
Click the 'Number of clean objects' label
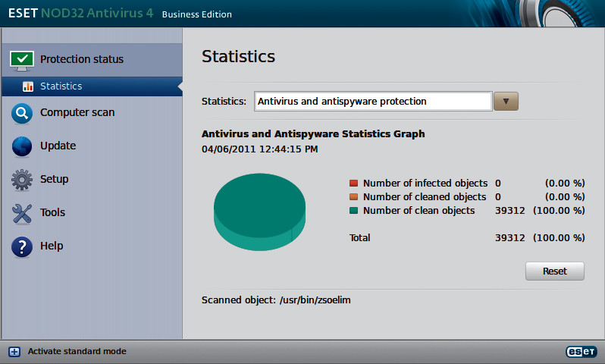coord(418,210)
